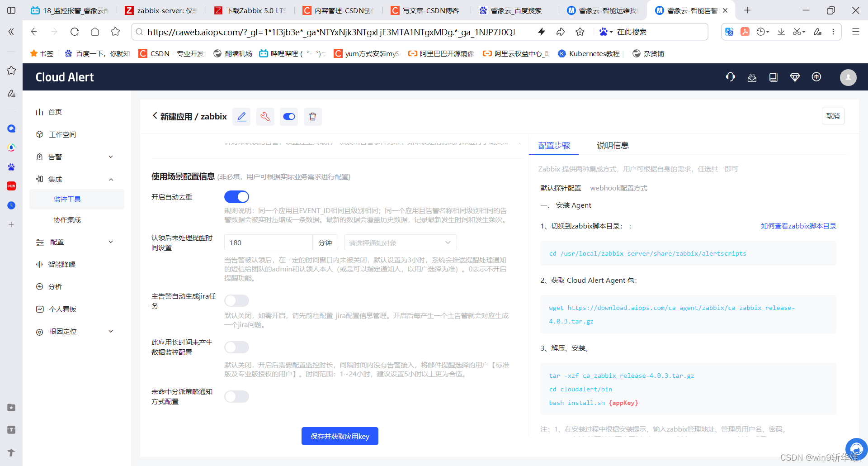Open Kubernetes教程 bookmark
This screenshot has height=466, width=868.
tap(589, 53)
